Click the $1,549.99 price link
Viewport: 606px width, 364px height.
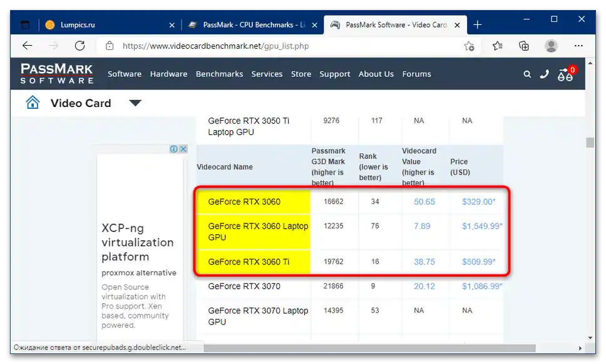pos(482,226)
